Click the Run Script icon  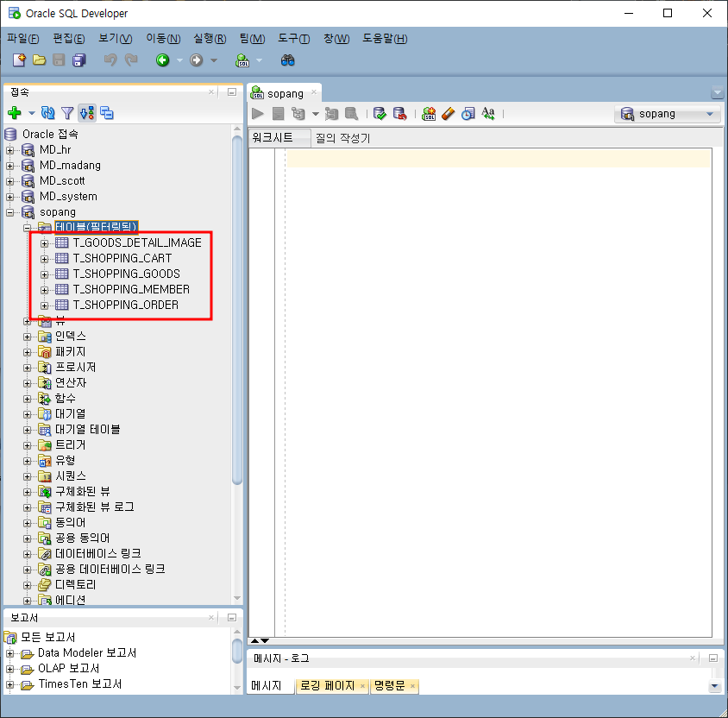click(278, 113)
